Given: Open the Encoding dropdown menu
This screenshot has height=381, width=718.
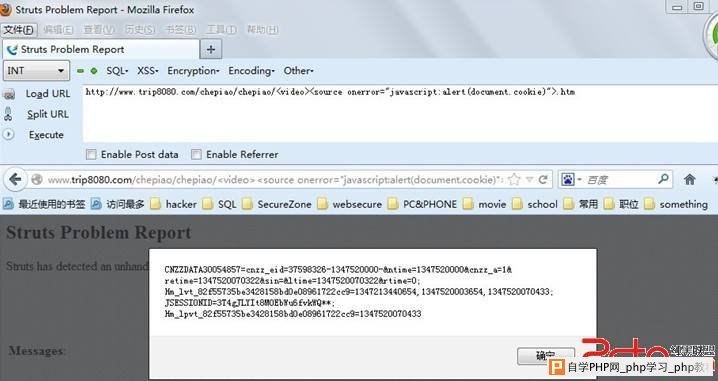Looking at the screenshot, I should pos(251,71).
